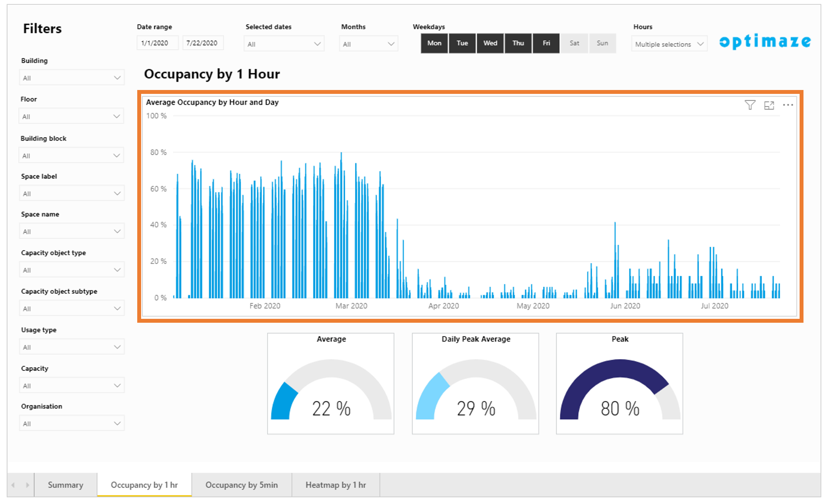The width and height of the screenshot is (826, 504).
Task: Click the start date field 1/1/2020
Action: [157, 43]
